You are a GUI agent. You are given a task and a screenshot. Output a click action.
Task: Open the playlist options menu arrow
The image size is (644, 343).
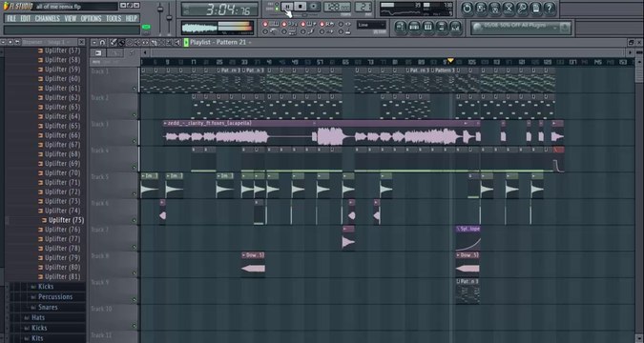(94, 42)
